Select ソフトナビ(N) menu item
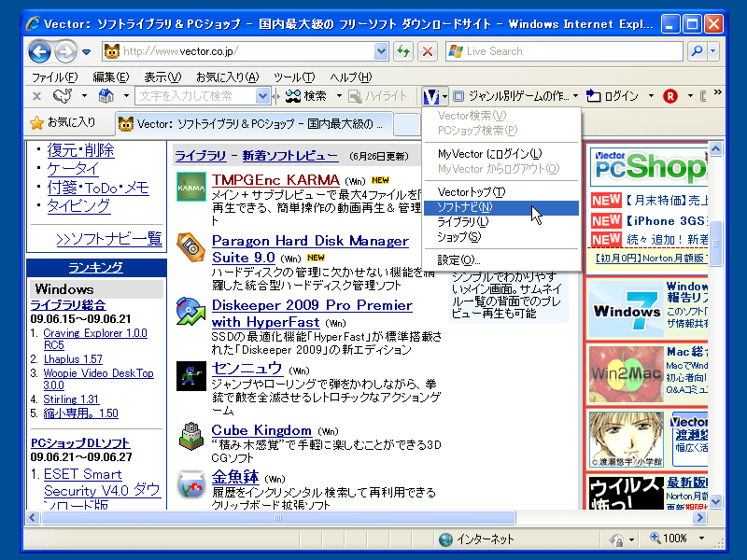The image size is (747, 560). [x=501, y=207]
